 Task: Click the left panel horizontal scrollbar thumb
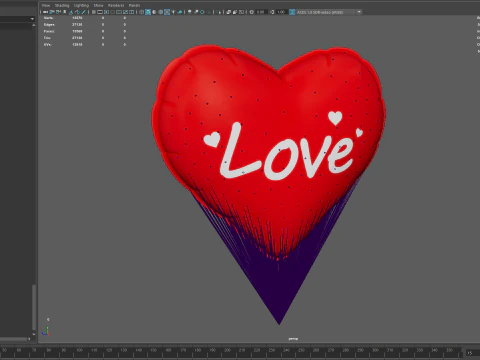(13, 339)
